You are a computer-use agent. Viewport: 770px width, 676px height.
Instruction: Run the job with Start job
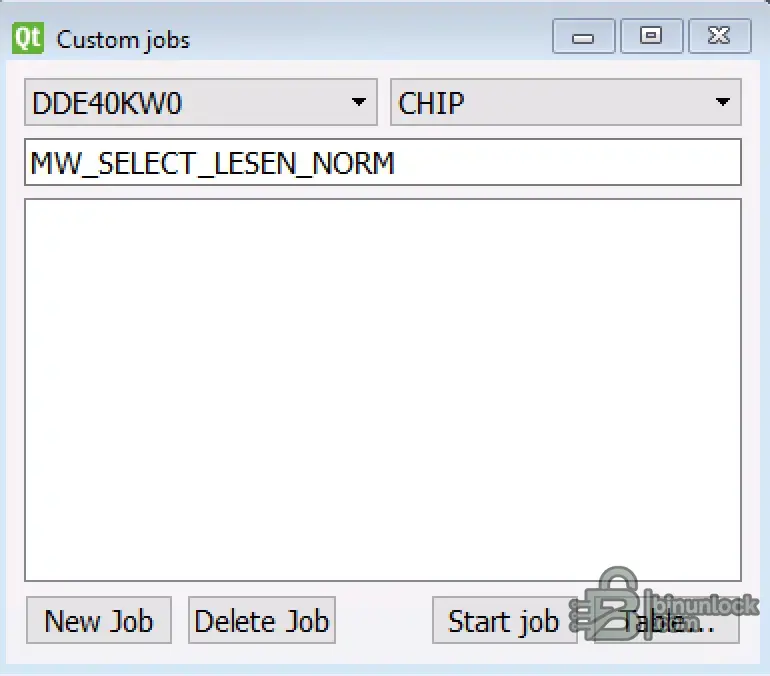point(502,621)
